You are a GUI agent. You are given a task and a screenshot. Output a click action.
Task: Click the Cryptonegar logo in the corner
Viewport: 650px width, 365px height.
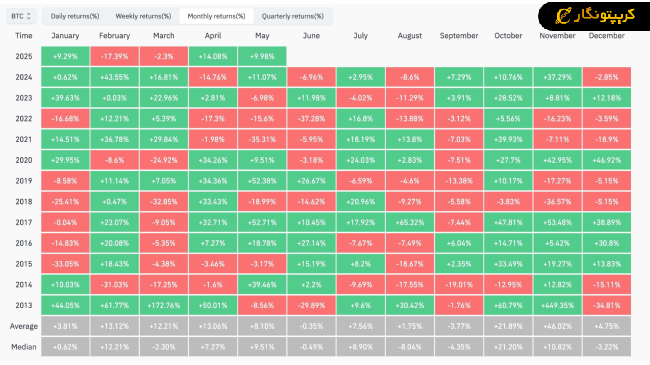pyautogui.click(x=595, y=16)
